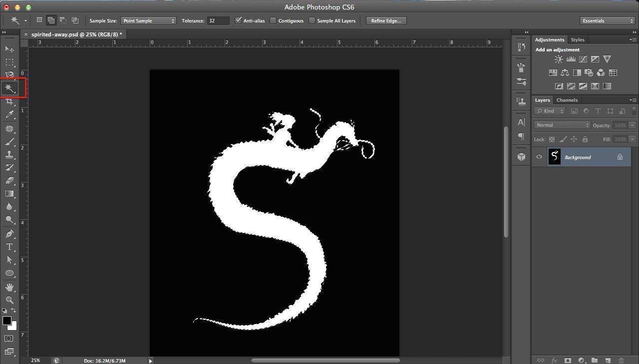Viewport: 639px width, 364px height.
Task: Switch to the Channels tab
Action: coord(567,100)
